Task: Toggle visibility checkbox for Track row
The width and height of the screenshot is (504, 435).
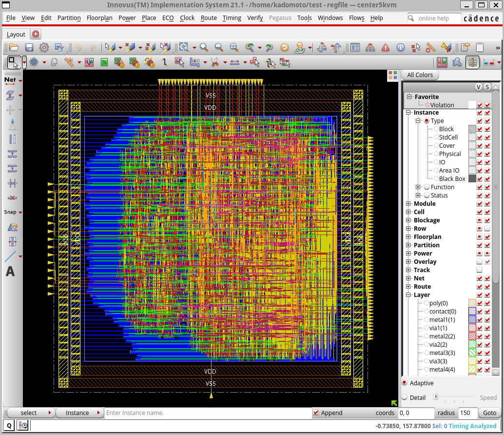Action: coord(480,270)
